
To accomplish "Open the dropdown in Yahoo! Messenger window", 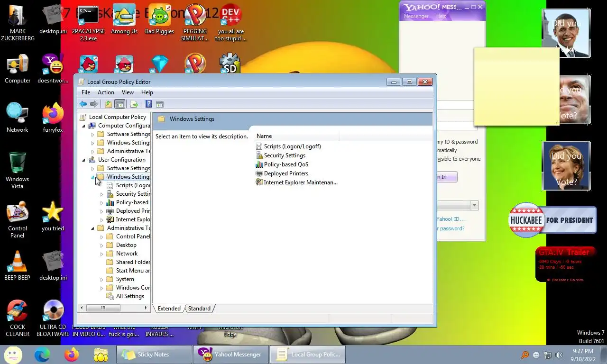I will (x=474, y=206).
